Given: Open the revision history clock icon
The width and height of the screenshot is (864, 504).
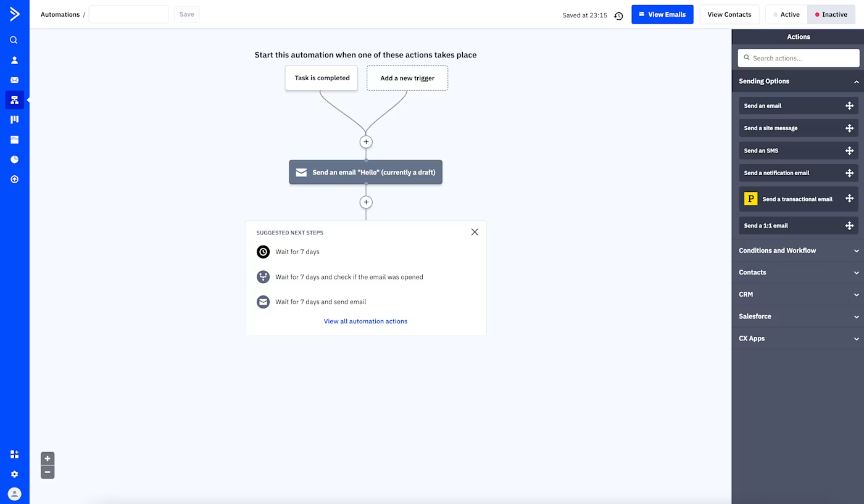Looking at the screenshot, I should [x=618, y=15].
